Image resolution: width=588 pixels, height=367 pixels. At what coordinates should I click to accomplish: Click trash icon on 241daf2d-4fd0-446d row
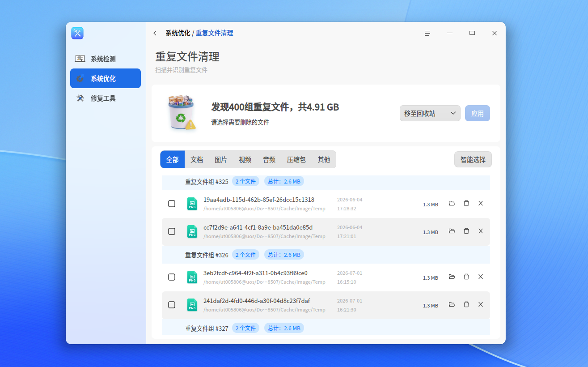(466, 304)
